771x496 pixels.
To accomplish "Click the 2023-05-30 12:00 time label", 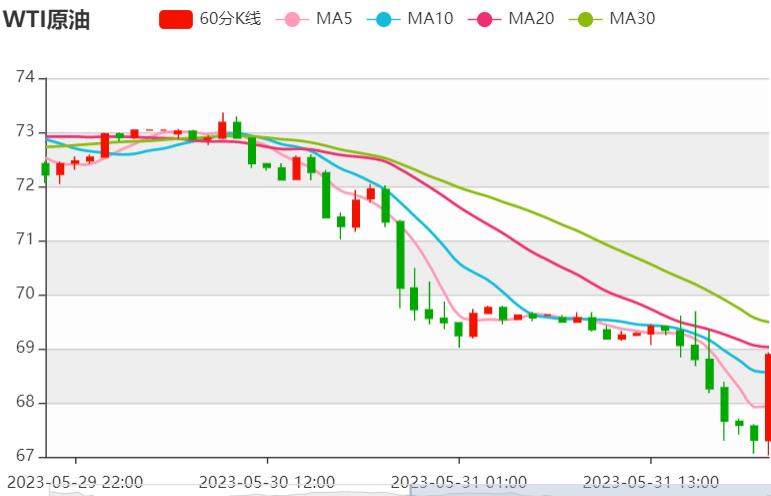I will 267,482.
